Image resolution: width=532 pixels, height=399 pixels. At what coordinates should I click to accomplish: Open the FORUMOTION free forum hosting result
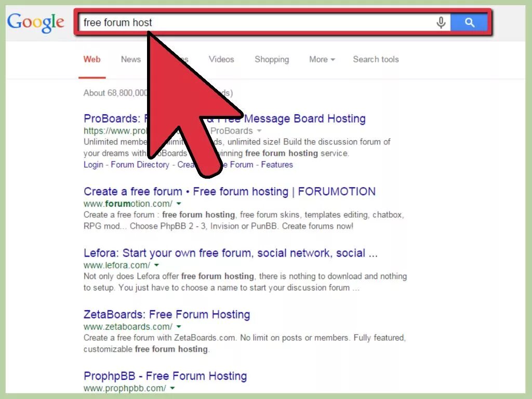click(x=230, y=192)
